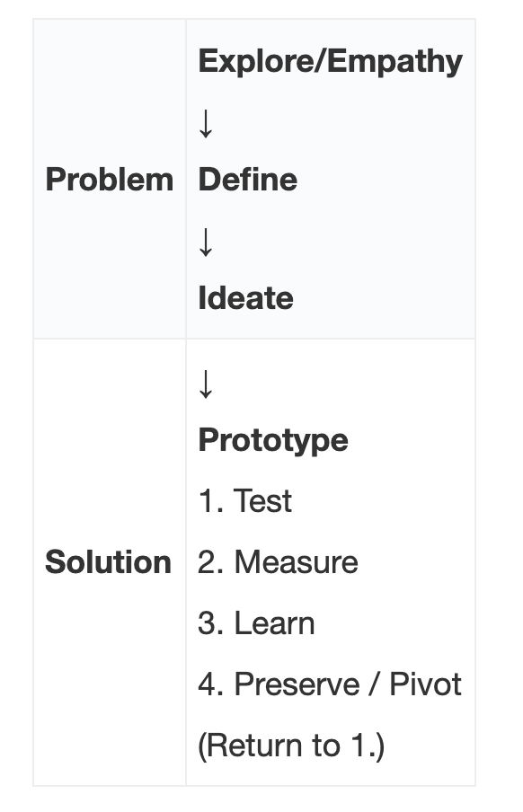Click the arrow between Define and Ideate
The width and height of the screenshot is (523, 812).
[x=206, y=242]
